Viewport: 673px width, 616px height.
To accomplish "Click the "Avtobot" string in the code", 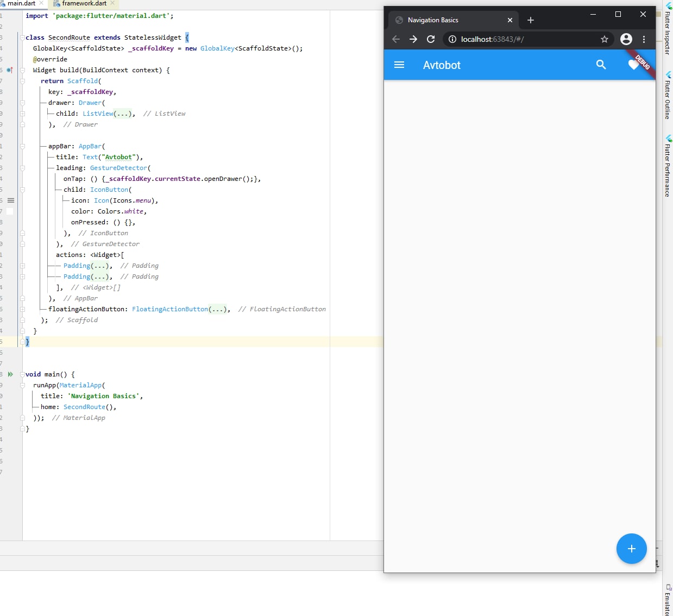I will 118,157.
